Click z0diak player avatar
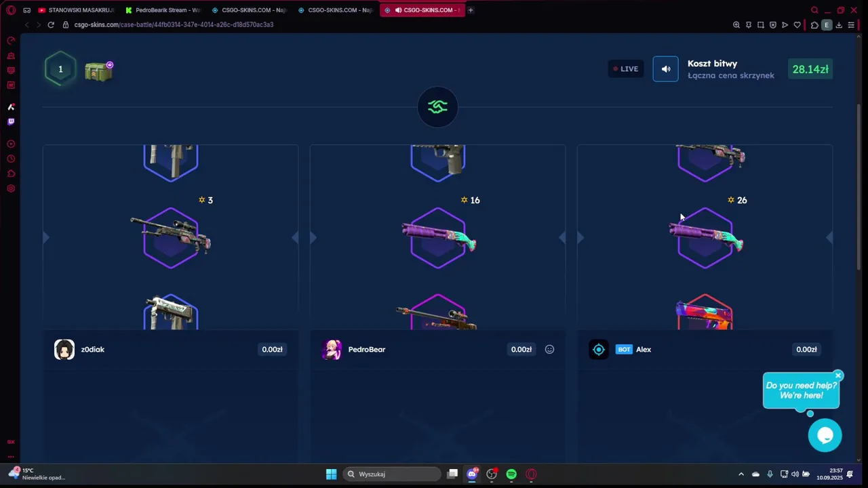 64,350
